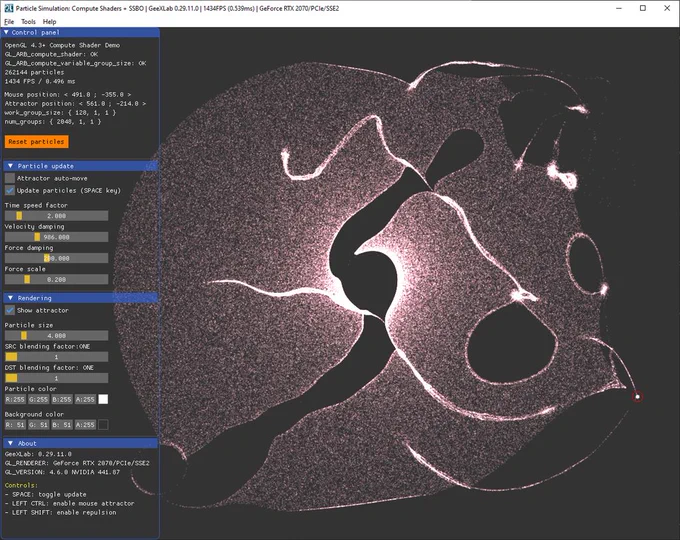Click the '1434 FPS / 0.496 ms' line
Viewport: 680px width, 540px height.
point(40,81)
